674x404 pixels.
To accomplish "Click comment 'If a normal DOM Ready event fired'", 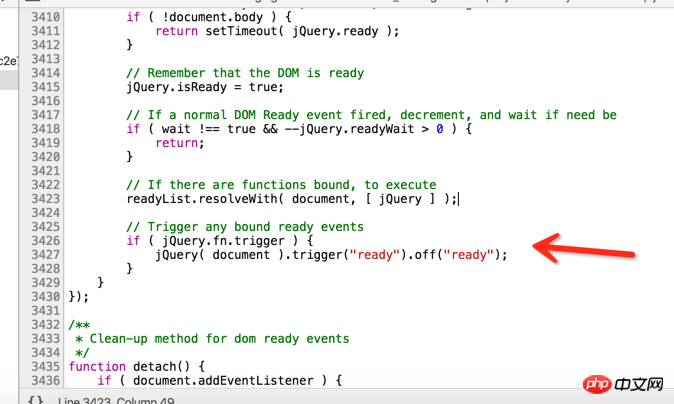I will [x=371, y=115].
